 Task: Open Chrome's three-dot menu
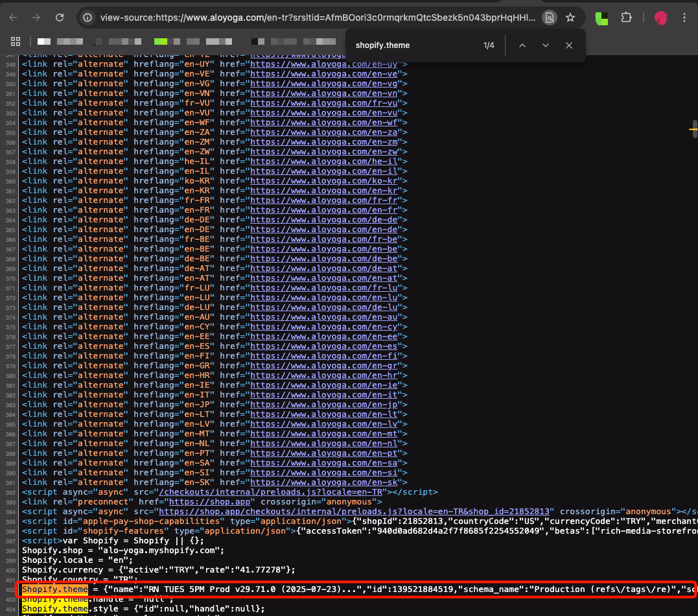[x=684, y=18]
